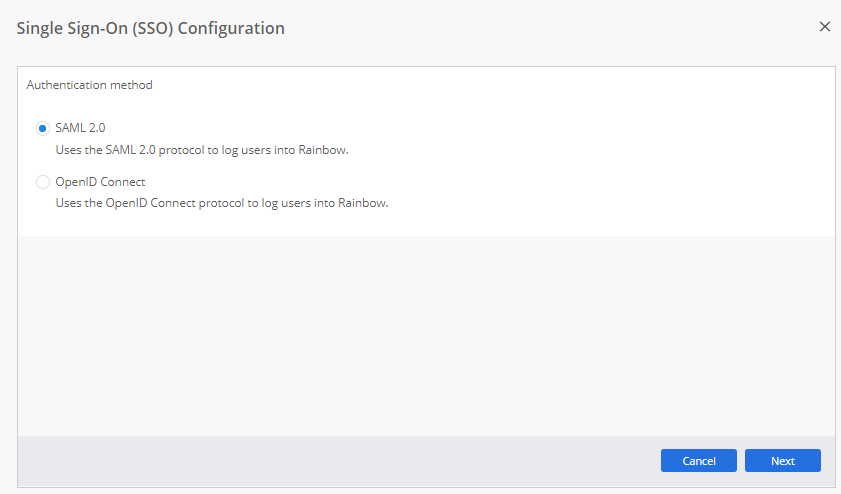Choose the OpenID Connect radio button
This screenshot has width=841, height=494.
(42, 182)
